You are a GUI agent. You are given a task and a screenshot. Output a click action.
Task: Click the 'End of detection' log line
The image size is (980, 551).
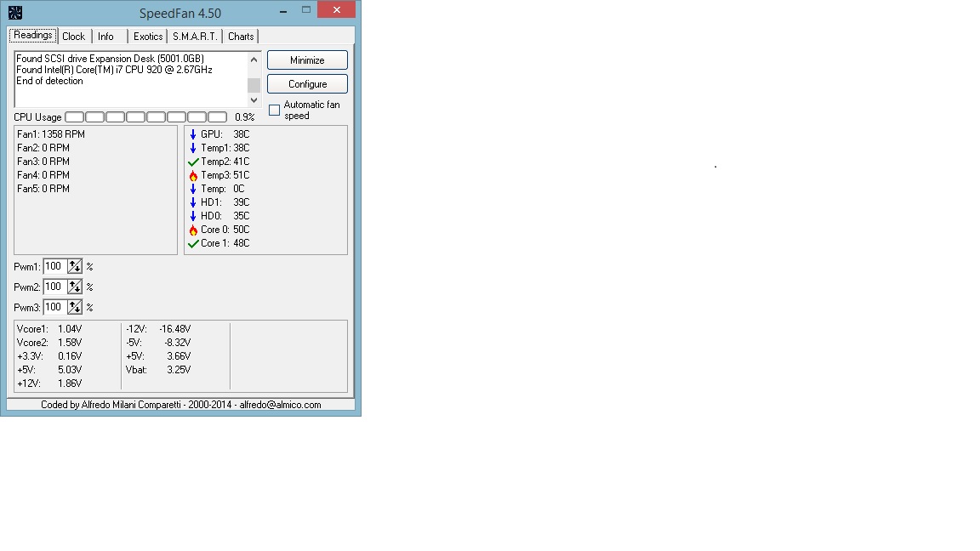pos(49,82)
